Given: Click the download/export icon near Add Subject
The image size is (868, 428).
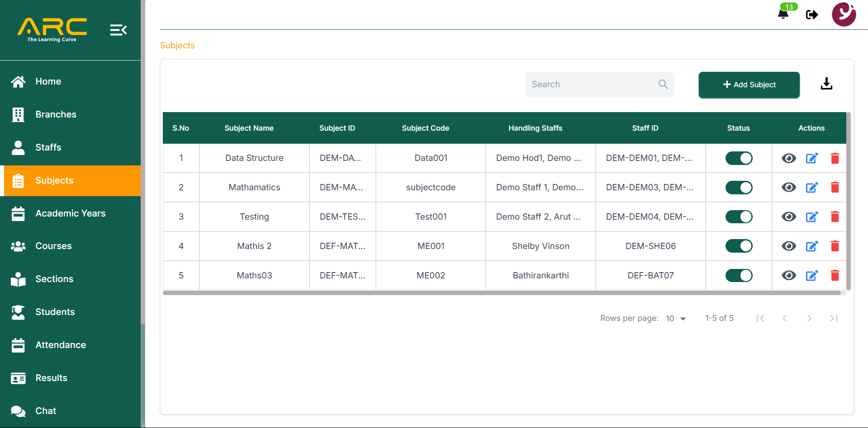Looking at the screenshot, I should [x=826, y=83].
